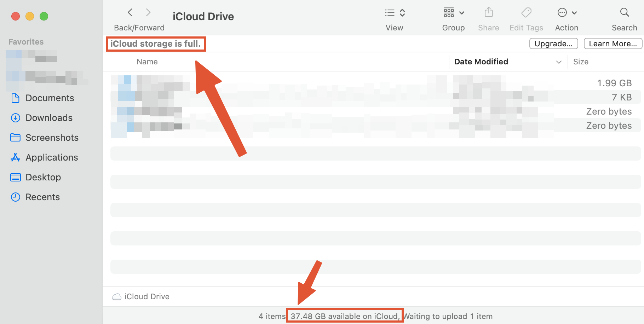The height and width of the screenshot is (324, 644).
Task: Open the Group options dropdown
Action: coord(454,13)
